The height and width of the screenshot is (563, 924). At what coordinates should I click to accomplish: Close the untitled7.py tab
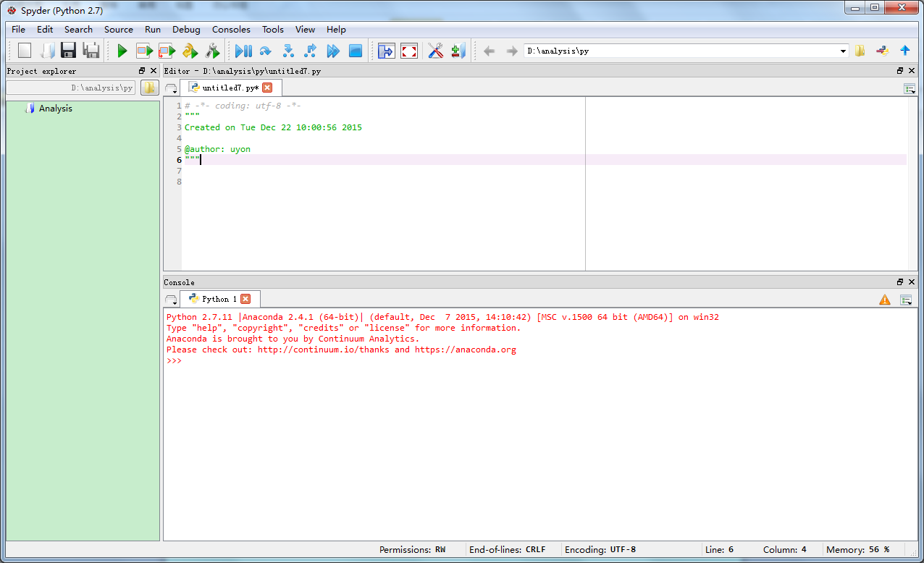267,88
